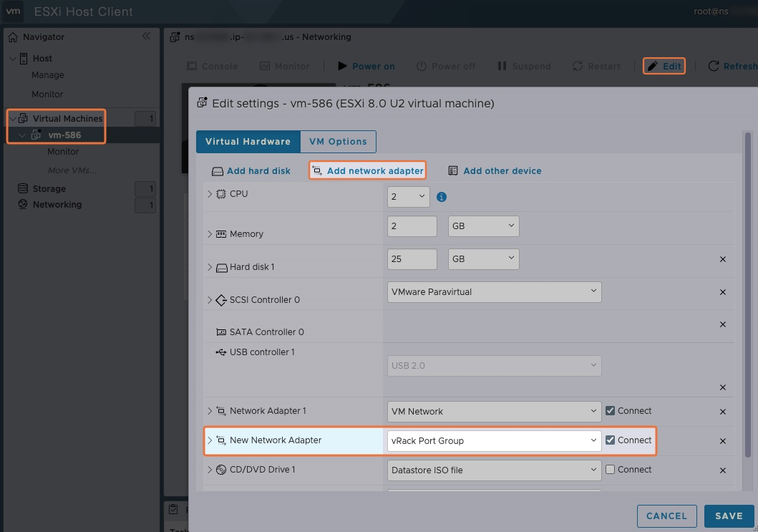758x532 pixels.
Task: Click the Hard disk 1 size field
Action: (x=412, y=259)
